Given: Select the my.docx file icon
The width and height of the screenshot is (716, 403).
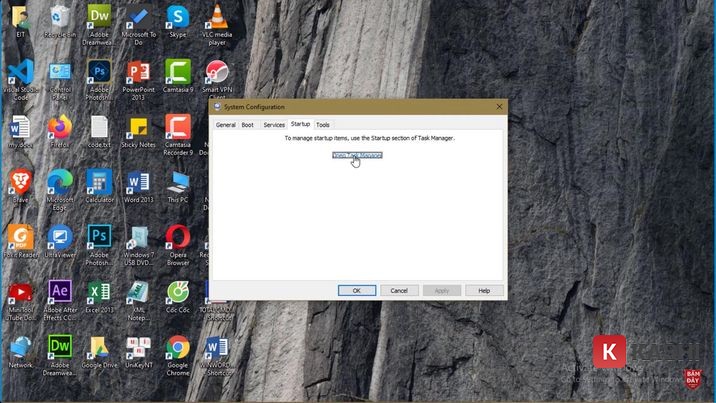Looking at the screenshot, I should click(21, 131).
